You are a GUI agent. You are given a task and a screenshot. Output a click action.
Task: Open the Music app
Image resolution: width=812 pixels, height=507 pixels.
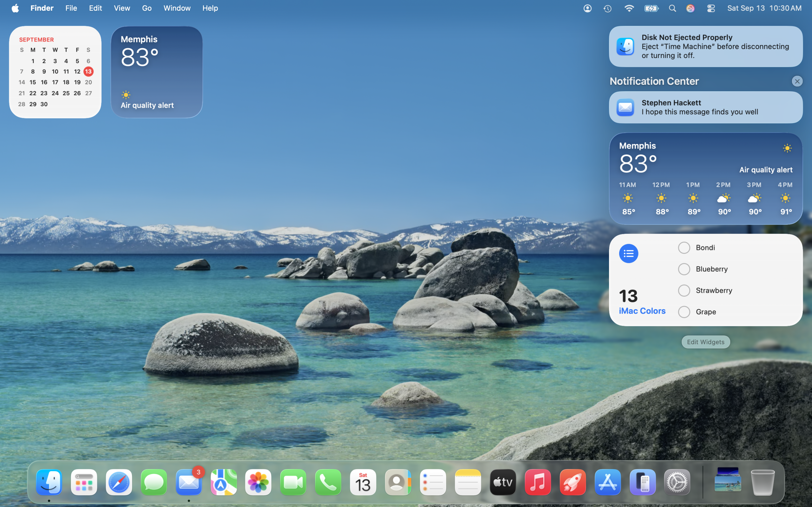point(538,482)
